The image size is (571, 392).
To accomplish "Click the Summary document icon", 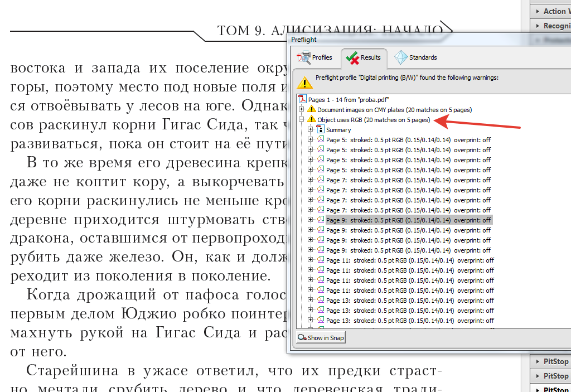I will point(321,129).
